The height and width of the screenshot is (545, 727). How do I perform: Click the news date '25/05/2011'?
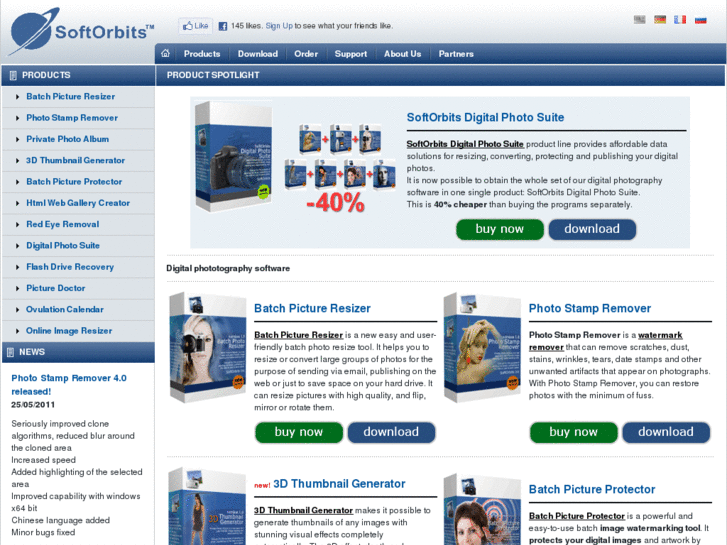click(33, 405)
